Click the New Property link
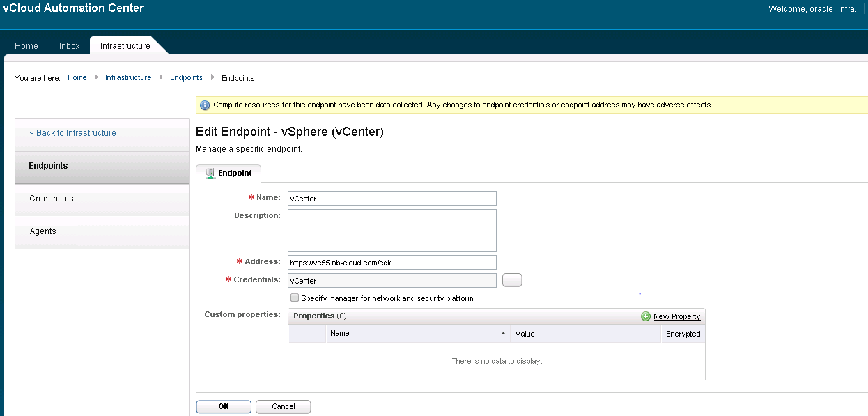Image resolution: width=868 pixels, height=416 pixels. (676, 316)
